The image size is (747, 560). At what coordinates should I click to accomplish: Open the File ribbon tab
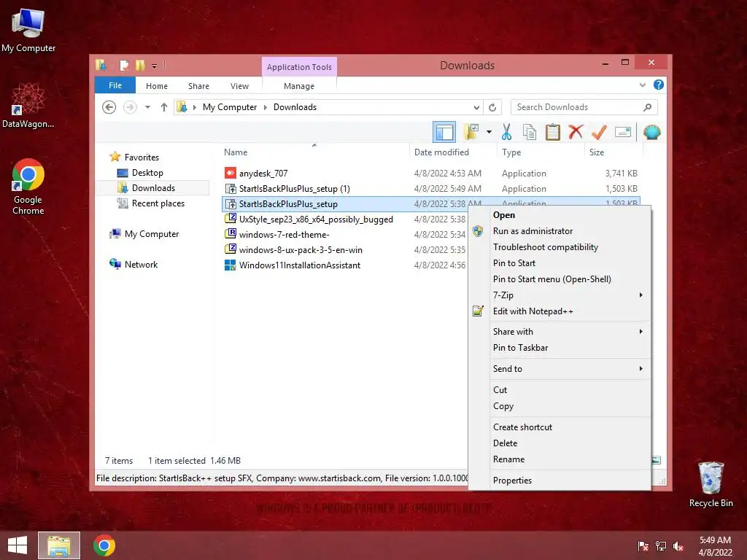115,85
